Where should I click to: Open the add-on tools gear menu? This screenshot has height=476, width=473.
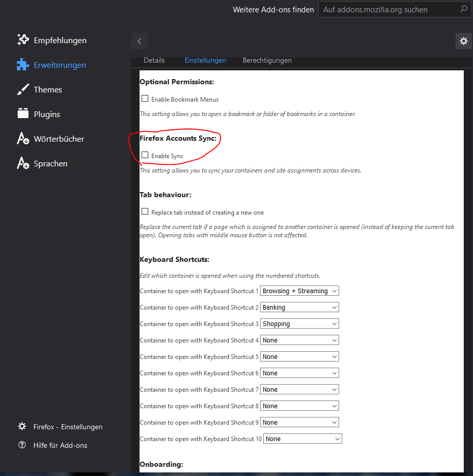pos(464,41)
